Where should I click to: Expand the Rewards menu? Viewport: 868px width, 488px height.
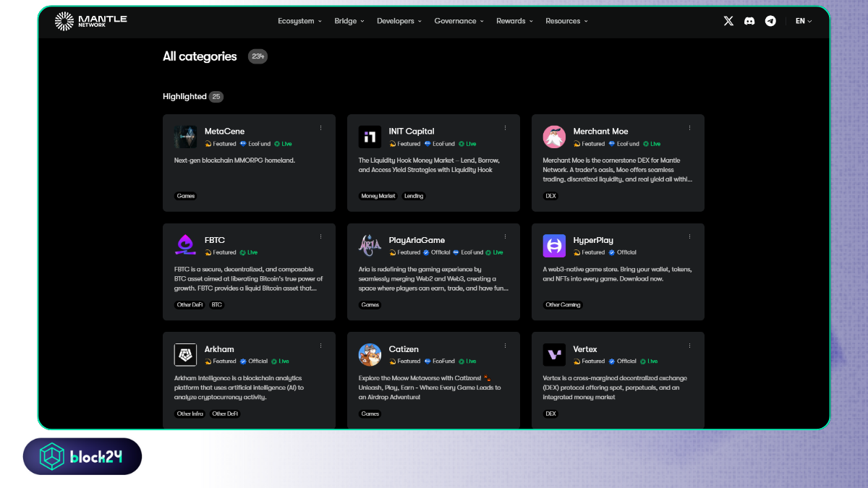(515, 21)
